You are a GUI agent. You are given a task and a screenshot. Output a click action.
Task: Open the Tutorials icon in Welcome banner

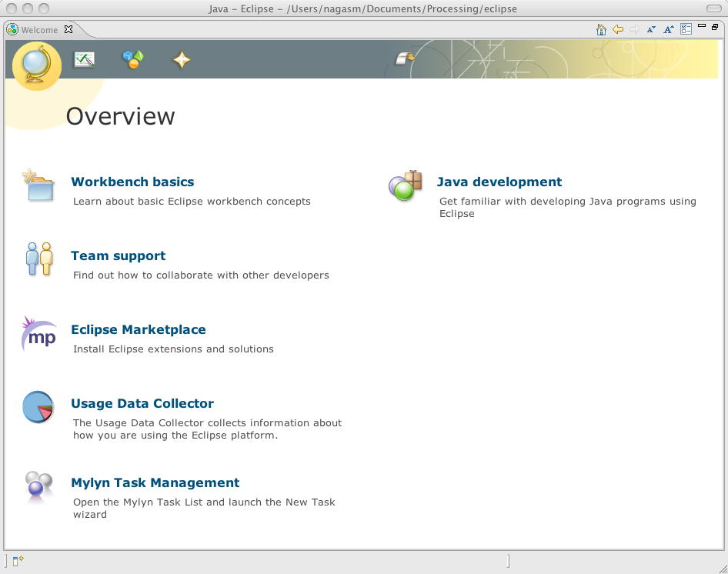(x=85, y=59)
